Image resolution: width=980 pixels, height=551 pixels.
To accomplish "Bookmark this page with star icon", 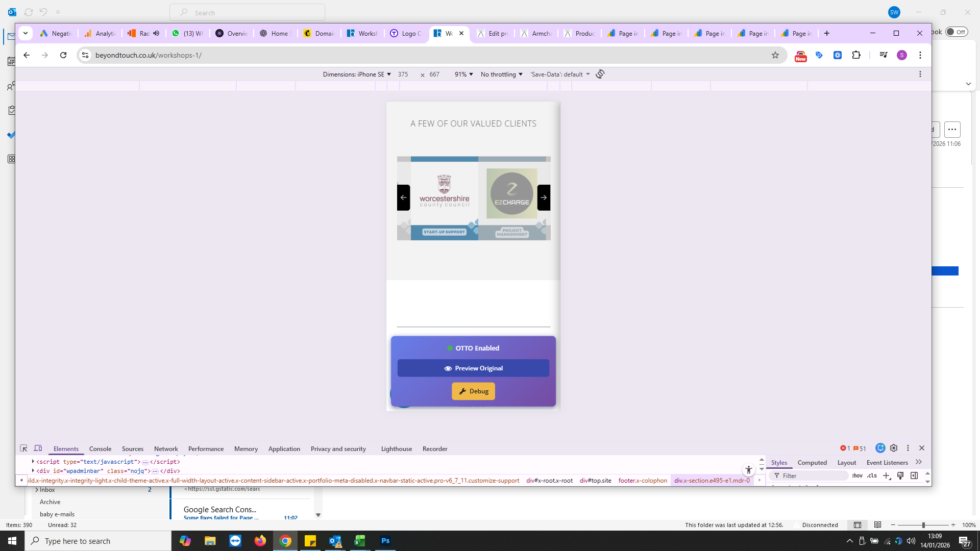I will tap(775, 55).
